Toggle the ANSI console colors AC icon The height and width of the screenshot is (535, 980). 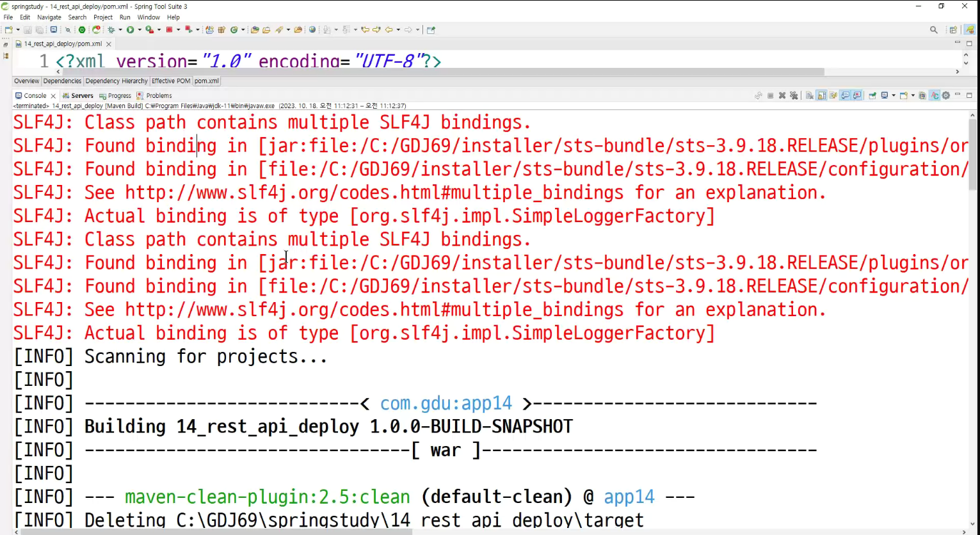(935, 95)
